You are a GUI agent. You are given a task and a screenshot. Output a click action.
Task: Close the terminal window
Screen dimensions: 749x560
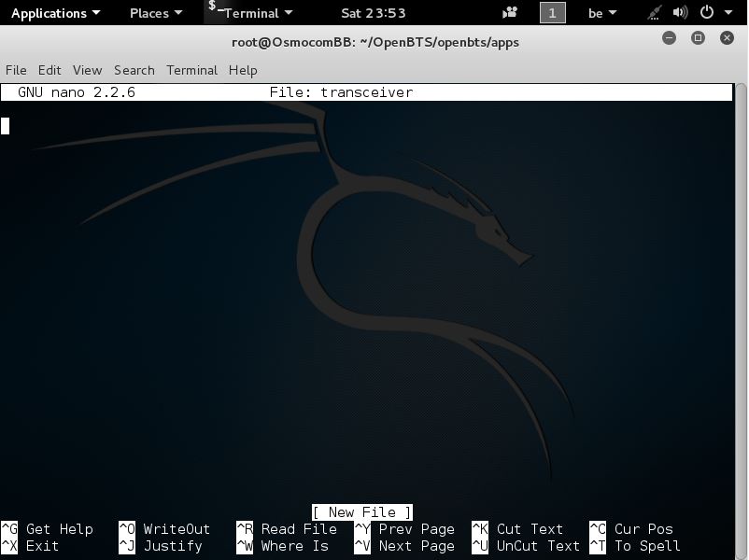(727, 37)
